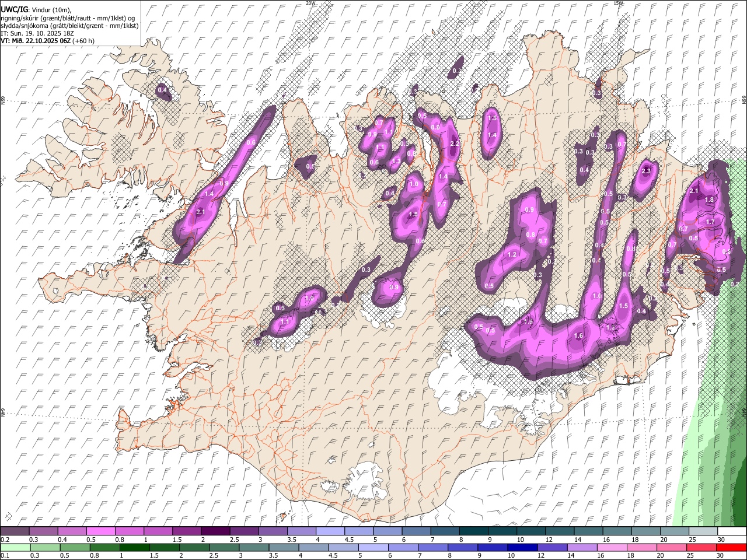Image resolution: width=747 pixels, height=560 pixels.
Task: Click the 2–2.5 grey-green rain-scale swatch
Action: click(194, 547)
